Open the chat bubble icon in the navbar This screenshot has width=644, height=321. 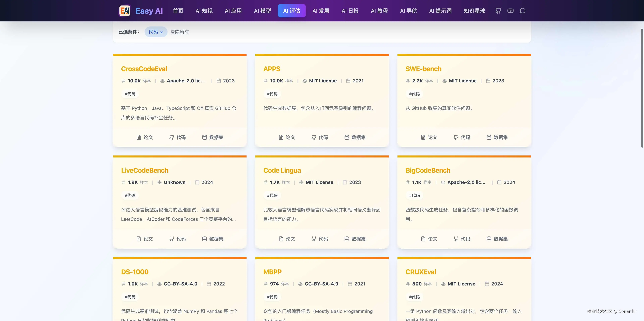(523, 11)
